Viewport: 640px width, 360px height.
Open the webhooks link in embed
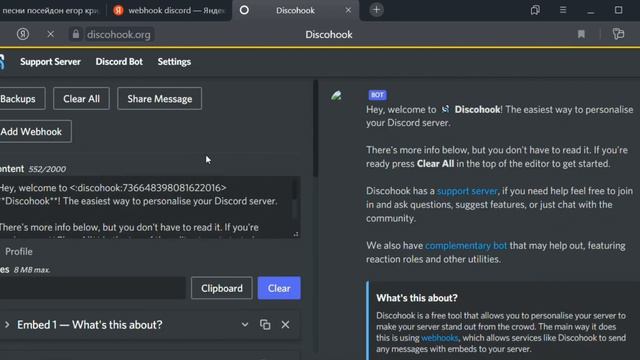point(440,338)
